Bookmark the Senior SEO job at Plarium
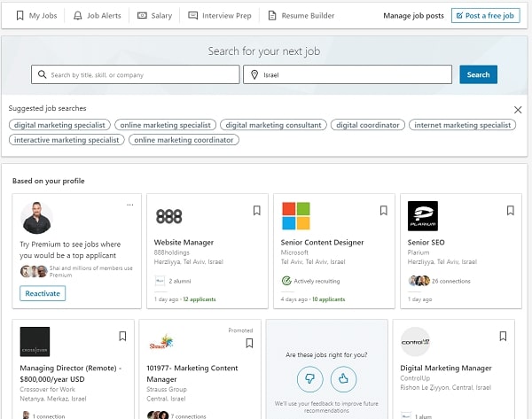532x419 pixels. (x=511, y=211)
